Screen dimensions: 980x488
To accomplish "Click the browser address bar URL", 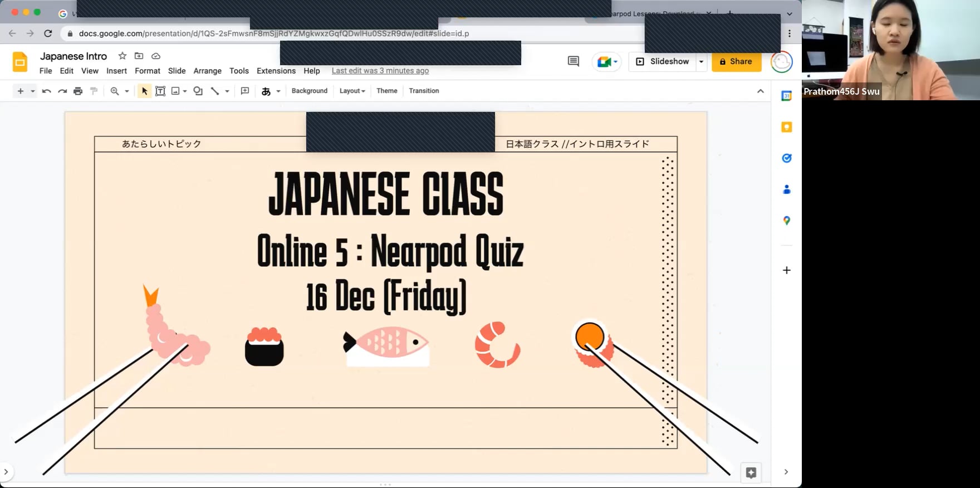I will point(274,33).
